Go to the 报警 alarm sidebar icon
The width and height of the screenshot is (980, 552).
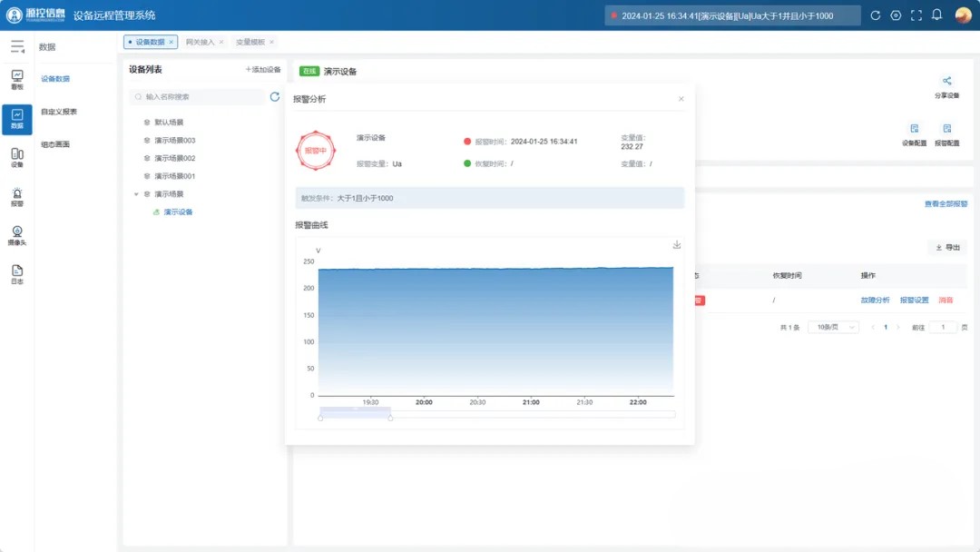click(17, 197)
